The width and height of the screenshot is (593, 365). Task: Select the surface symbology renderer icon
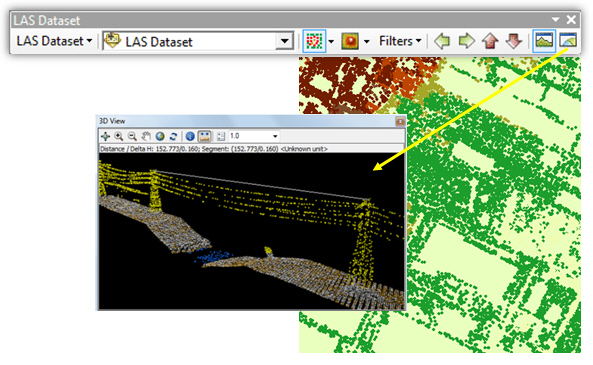[x=350, y=41]
